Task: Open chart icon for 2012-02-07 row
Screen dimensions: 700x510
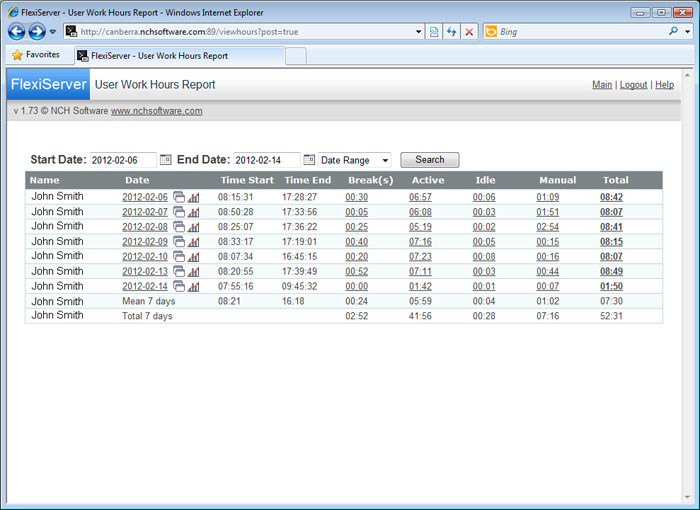Action: coord(193,212)
